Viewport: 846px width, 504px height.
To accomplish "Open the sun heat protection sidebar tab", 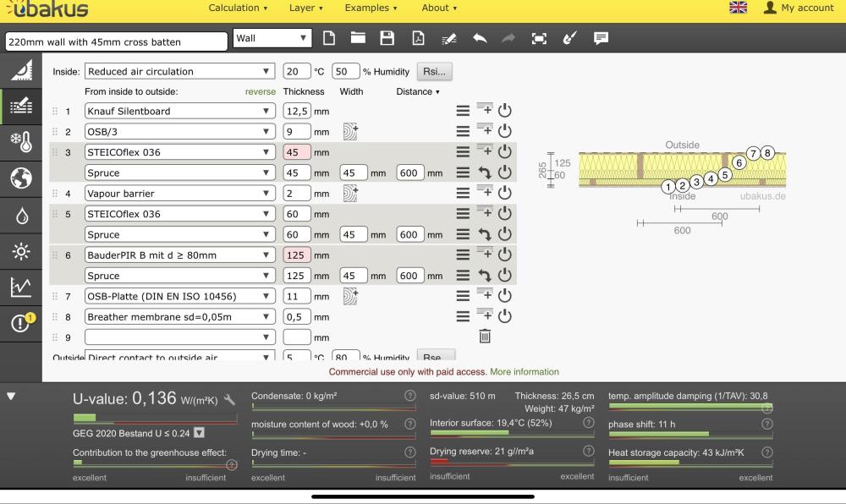I will pyautogui.click(x=21, y=251).
